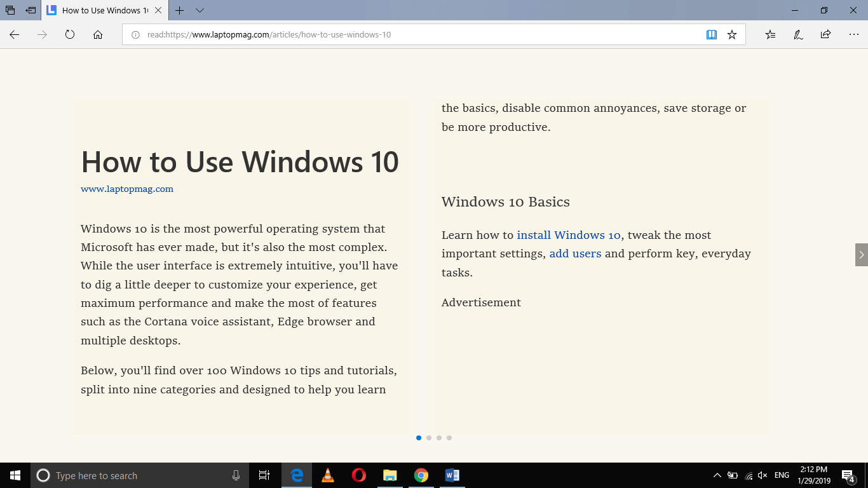The width and height of the screenshot is (868, 488).
Task: Click the Advertisement text
Action: click(481, 302)
